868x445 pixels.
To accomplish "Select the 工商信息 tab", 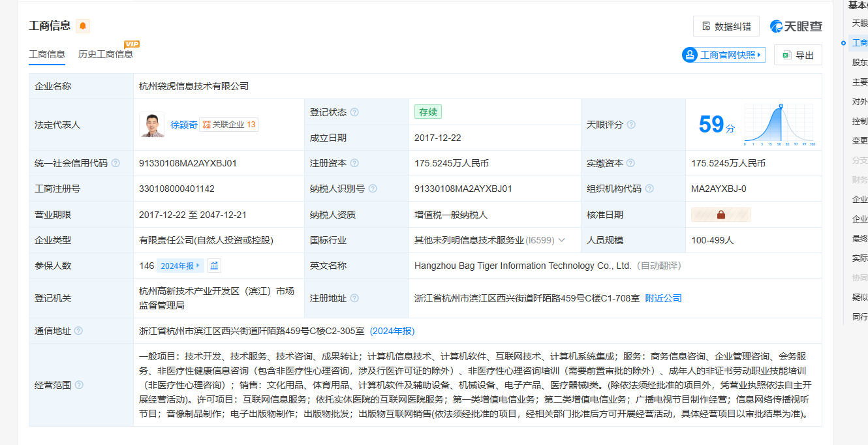I will [47, 54].
